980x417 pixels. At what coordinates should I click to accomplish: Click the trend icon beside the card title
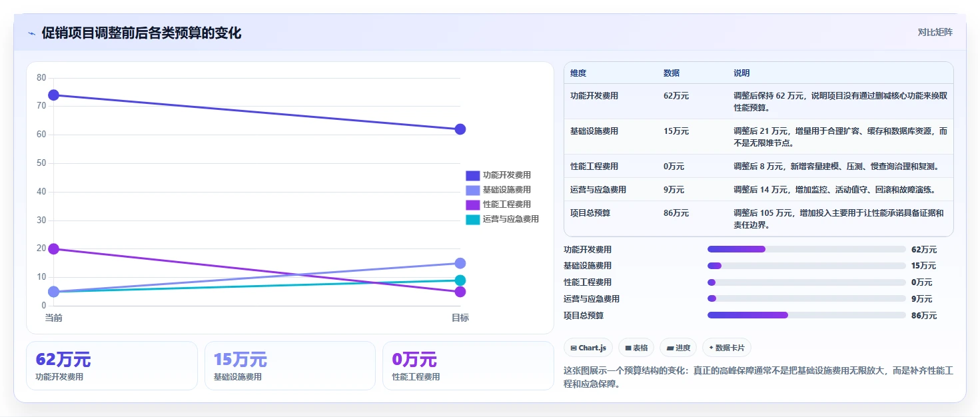31,33
